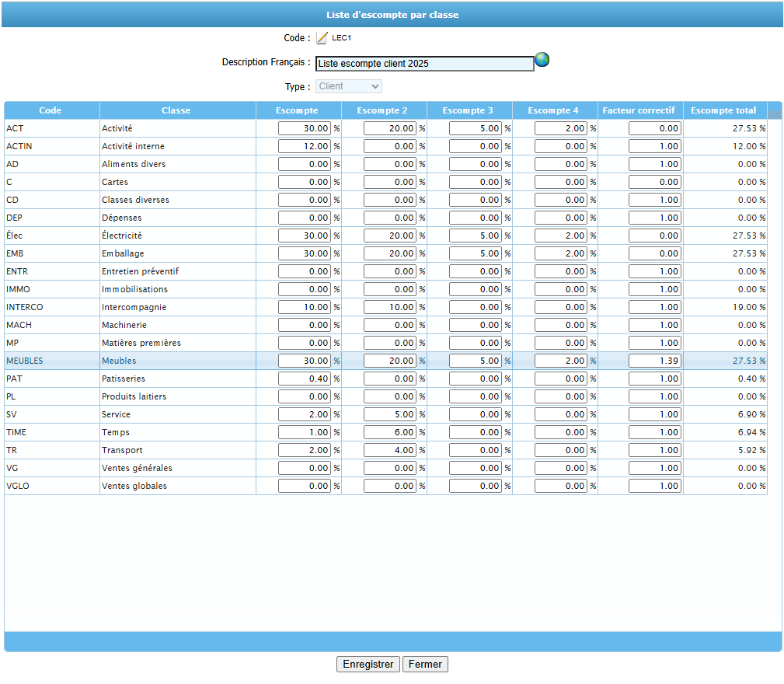The height and width of the screenshot is (684, 784).
Task: Edit Escompte 3 field for MP row
Action: point(476,343)
